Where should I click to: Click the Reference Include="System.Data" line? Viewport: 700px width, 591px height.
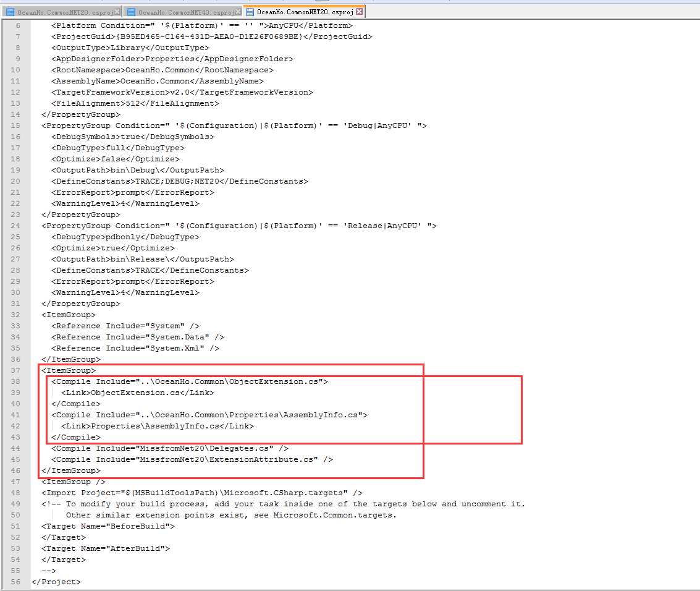click(138, 337)
